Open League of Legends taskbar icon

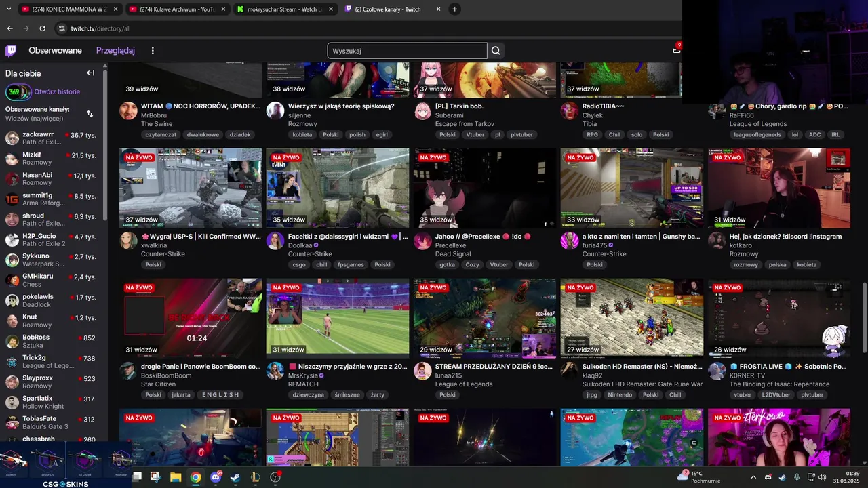coord(255,477)
